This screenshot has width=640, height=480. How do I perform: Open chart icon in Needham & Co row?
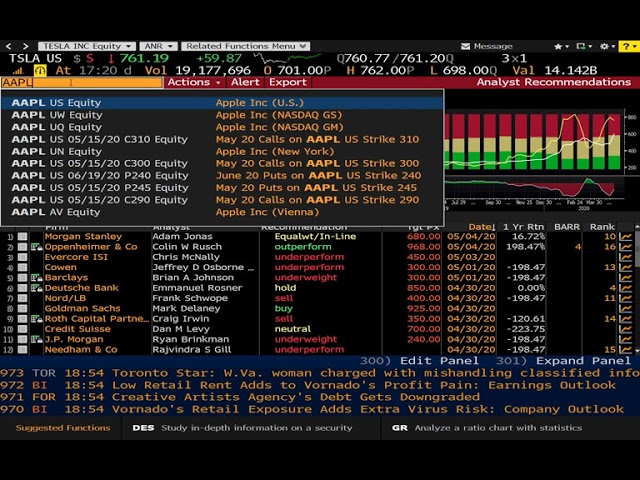(x=625, y=350)
